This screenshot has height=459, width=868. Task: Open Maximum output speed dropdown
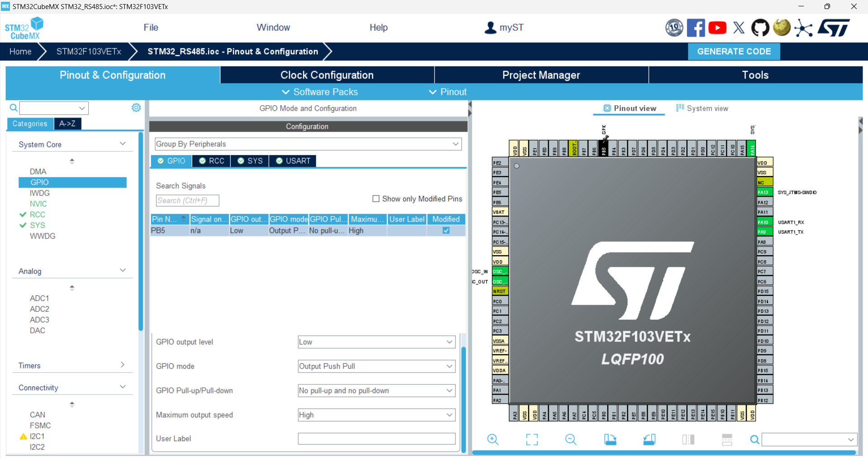tap(376, 415)
